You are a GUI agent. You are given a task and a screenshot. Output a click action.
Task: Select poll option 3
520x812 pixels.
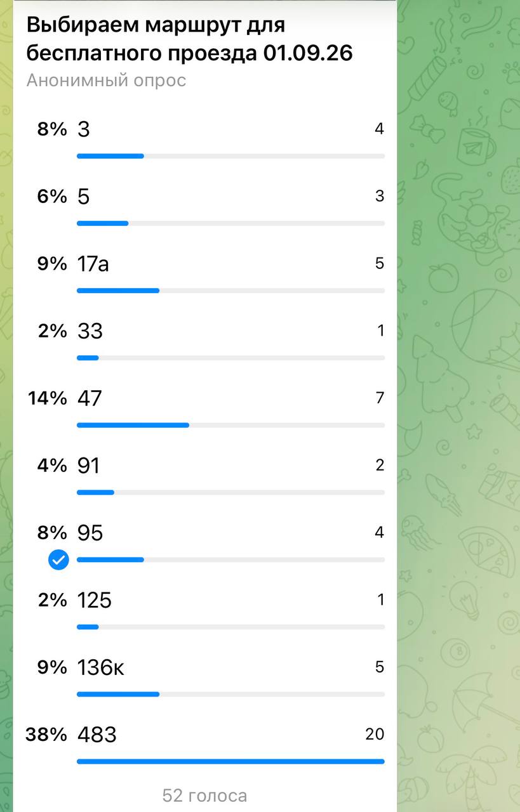(x=205, y=139)
